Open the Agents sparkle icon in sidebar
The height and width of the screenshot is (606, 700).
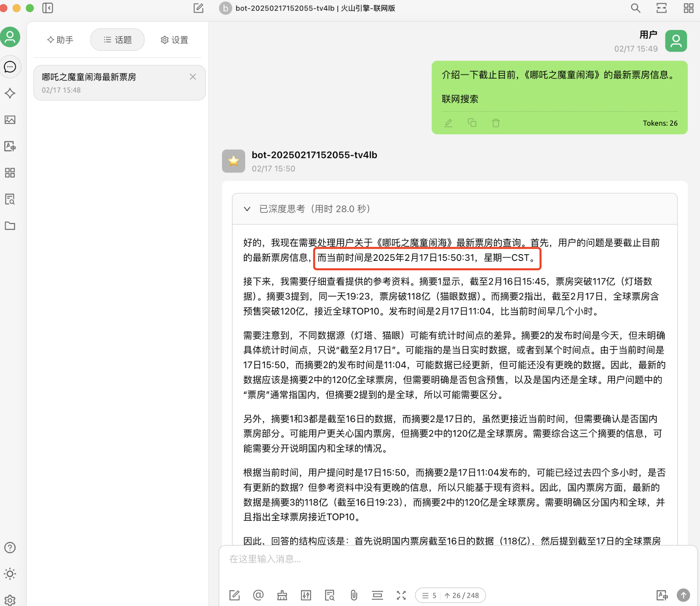point(10,93)
